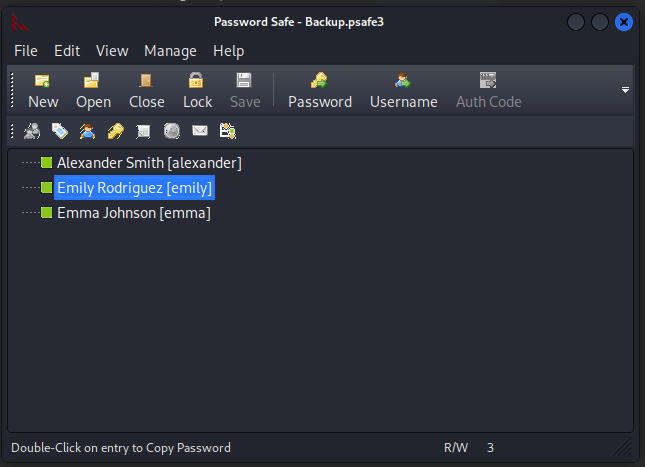645x467 pixels.
Task: Open the File menu
Action: [x=26, y=51]
